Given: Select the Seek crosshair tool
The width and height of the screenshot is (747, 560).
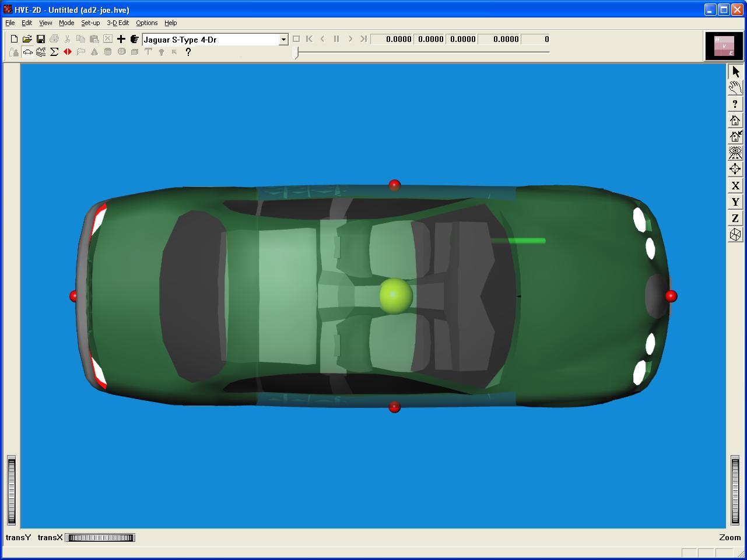Looking at the screenshot, I should [735, 170].
